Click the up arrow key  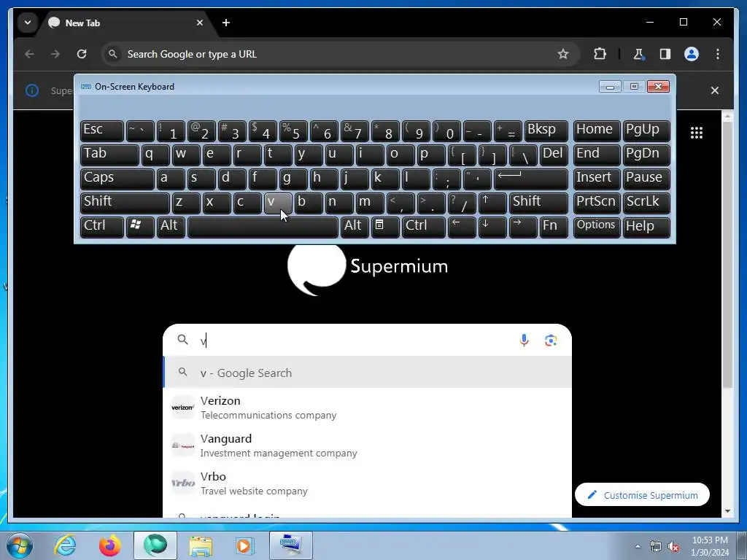click(x=492, y=203)
